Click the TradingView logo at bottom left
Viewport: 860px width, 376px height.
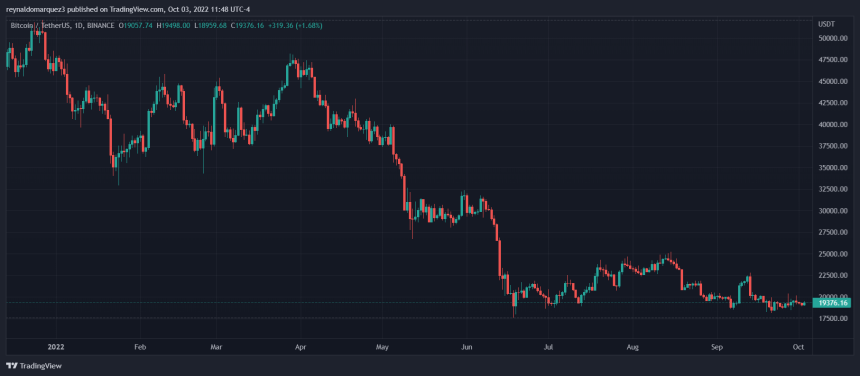click(34, 366)
